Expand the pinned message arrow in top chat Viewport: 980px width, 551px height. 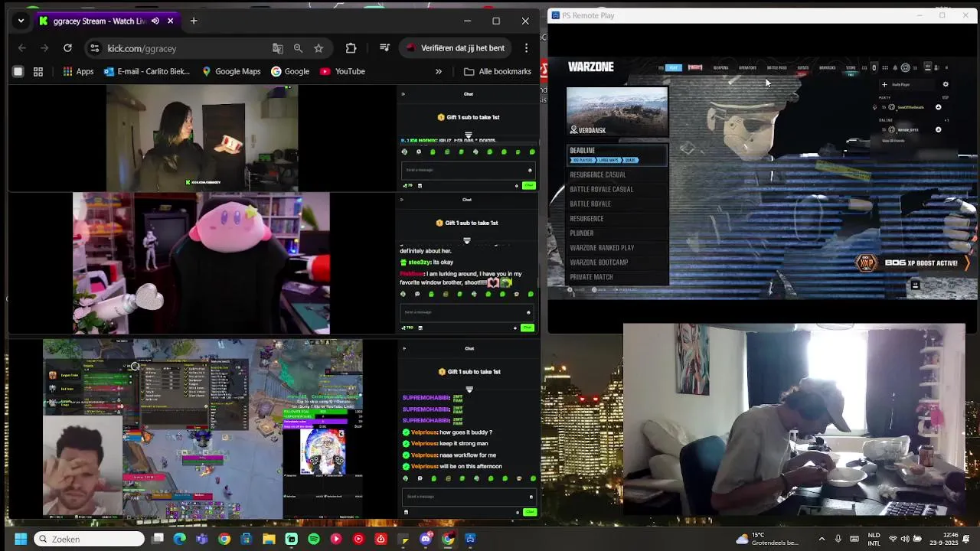point(469,135)
